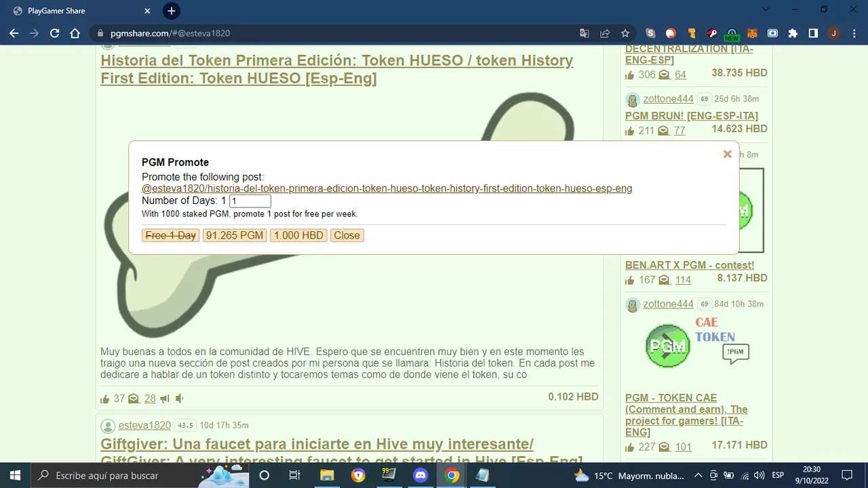Open 101 comments on TOKEN CAE post
The image size is (868, 488).
(684, 447)
